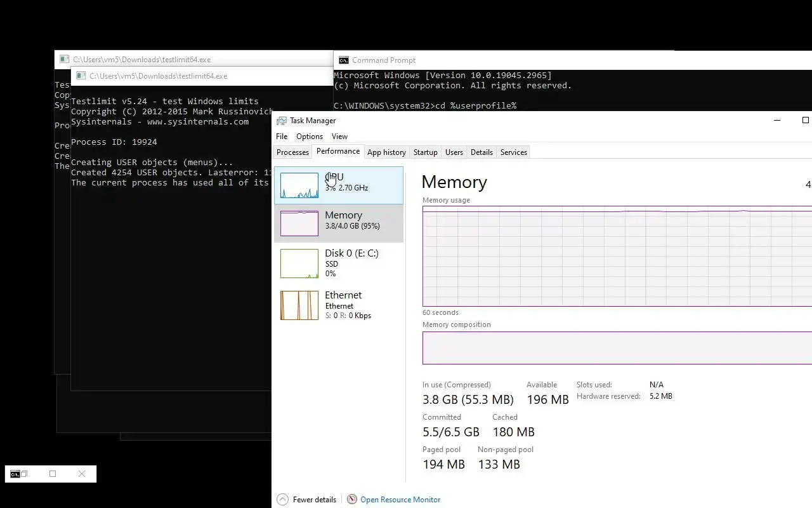Click 'Microsoft Windows [Version 10.0.19045.2965]' line
The height and width of the screenshot is (508, 812).
point(443,76)
